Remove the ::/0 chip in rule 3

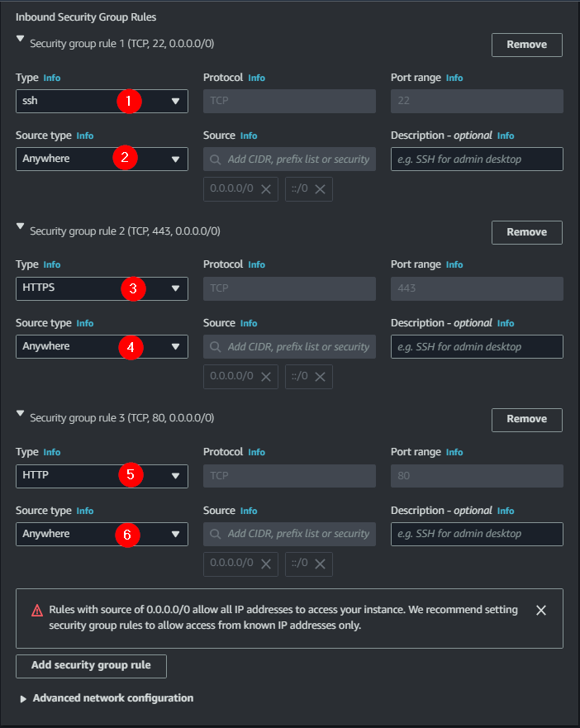pyautogui.click(x=320, y=564)
